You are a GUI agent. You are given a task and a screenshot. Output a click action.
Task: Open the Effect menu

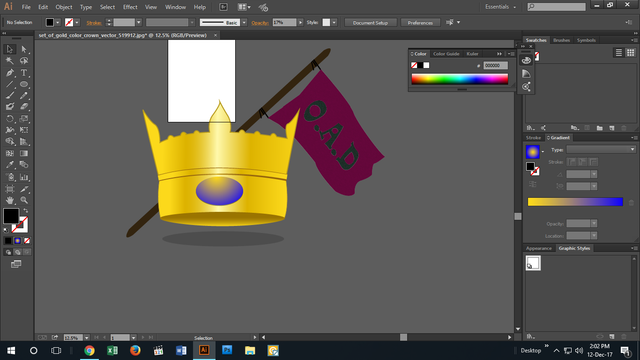[x=130, y=7]
